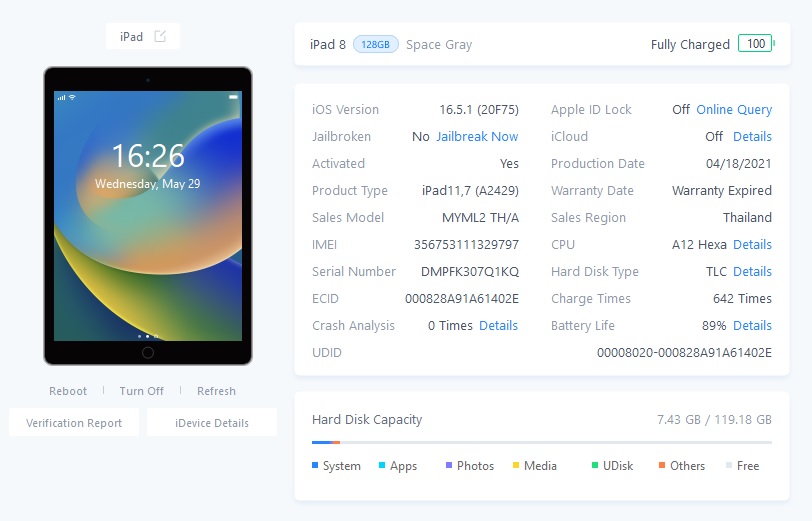Click the A12 Hexa CPU value
Viewport: 812px width, 521px height.
(x=699, y=244)
